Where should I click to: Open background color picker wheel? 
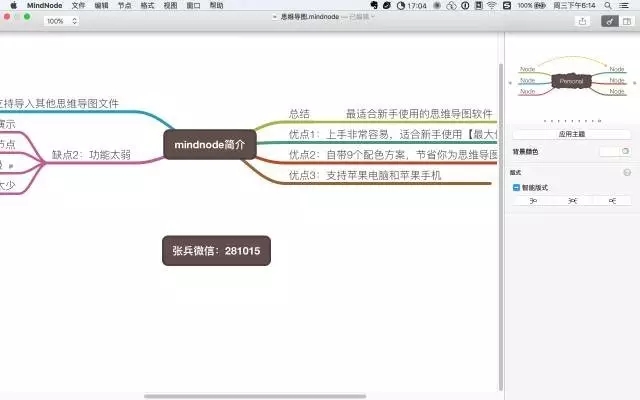click(x=625, y=151)
